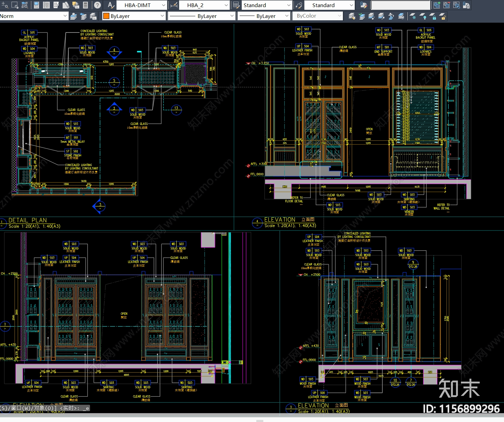Click Make Object's Layer Current icon

[x=73, y=16]
